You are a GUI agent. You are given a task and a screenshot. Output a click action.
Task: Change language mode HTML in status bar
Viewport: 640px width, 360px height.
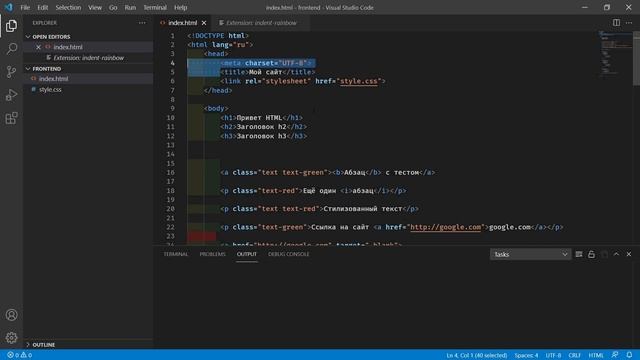tap(596, 355)
